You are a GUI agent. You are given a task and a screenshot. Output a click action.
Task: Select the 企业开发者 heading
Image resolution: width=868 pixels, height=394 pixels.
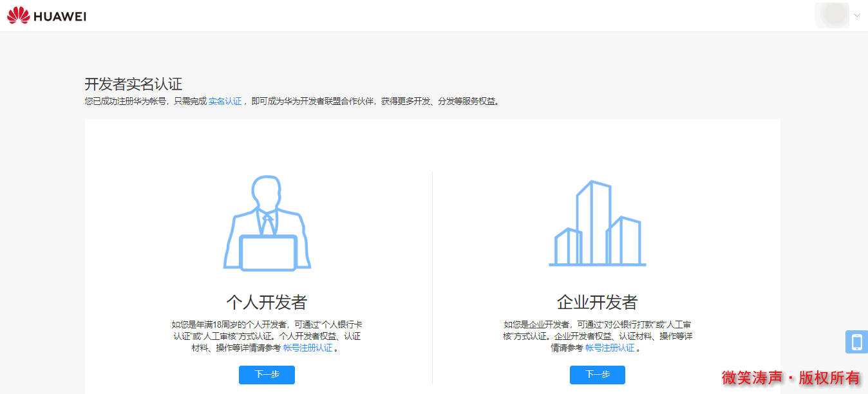coord(597,302)
